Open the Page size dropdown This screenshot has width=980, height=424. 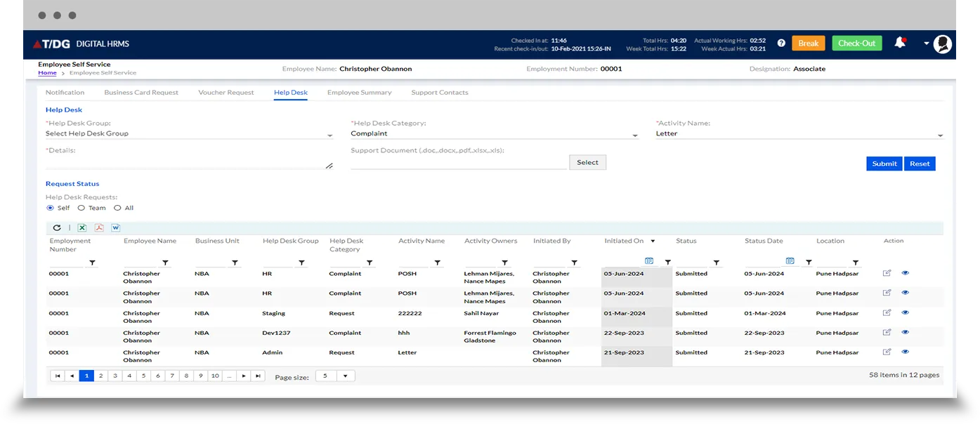point(345,376)
